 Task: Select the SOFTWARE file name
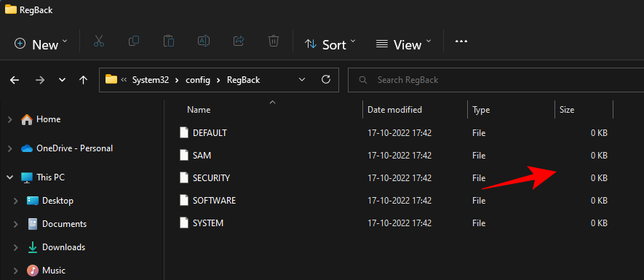(x=215, y=201)
